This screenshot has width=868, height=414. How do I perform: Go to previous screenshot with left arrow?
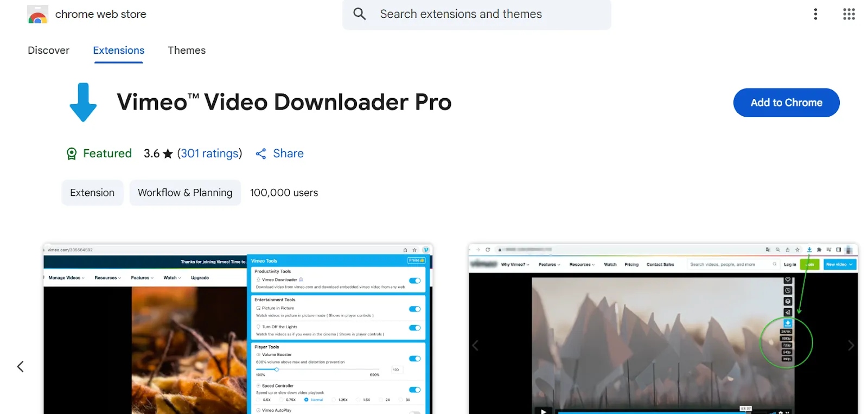tap(21, 367)
